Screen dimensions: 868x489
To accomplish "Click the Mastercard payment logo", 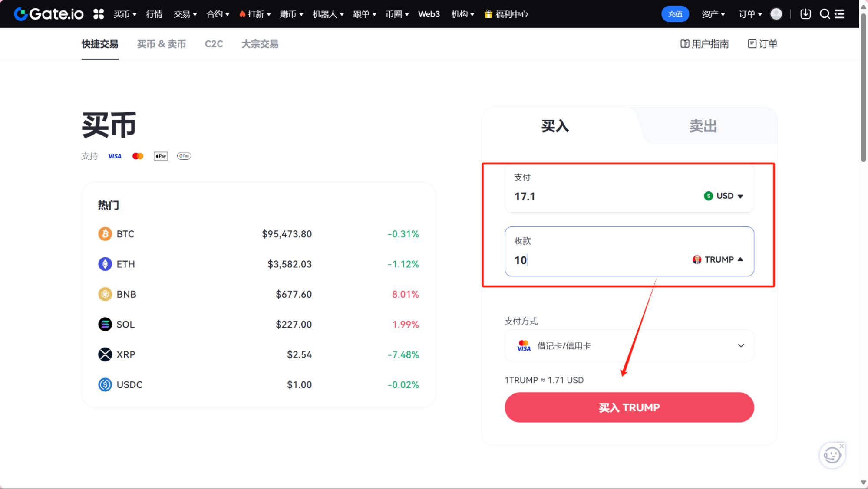I will (x=138, y=156).
